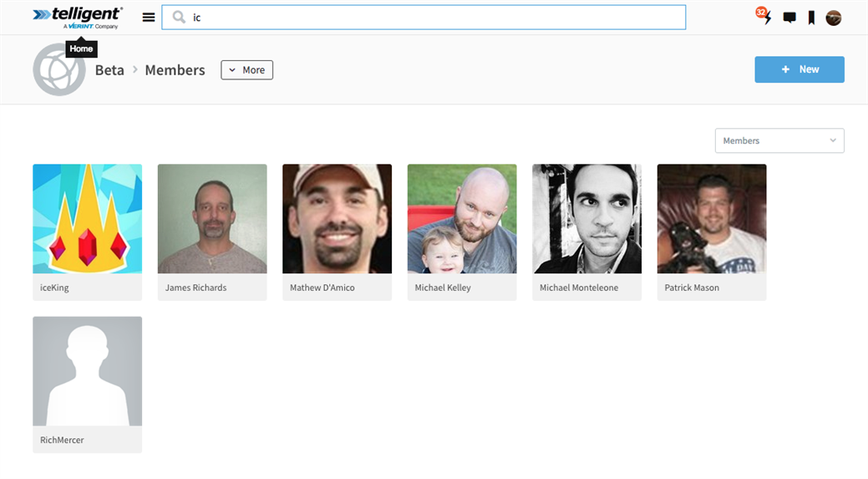The image size is (868, 479).
Task: Open the conversations chat bubble icon
Action: point(789,18)
